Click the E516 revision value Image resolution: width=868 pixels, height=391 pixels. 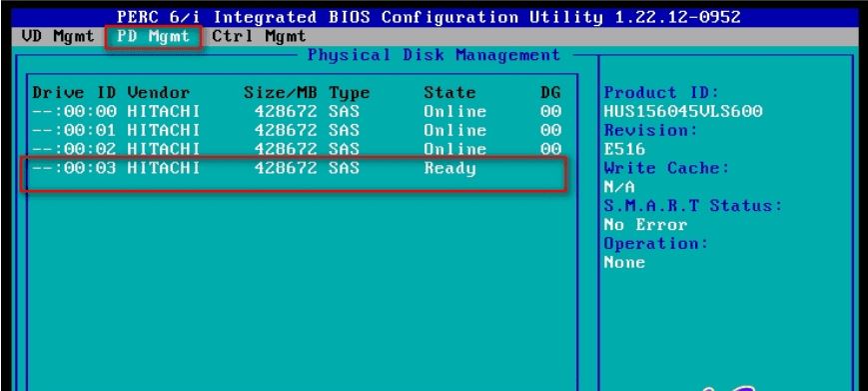[x=625, y=149]
